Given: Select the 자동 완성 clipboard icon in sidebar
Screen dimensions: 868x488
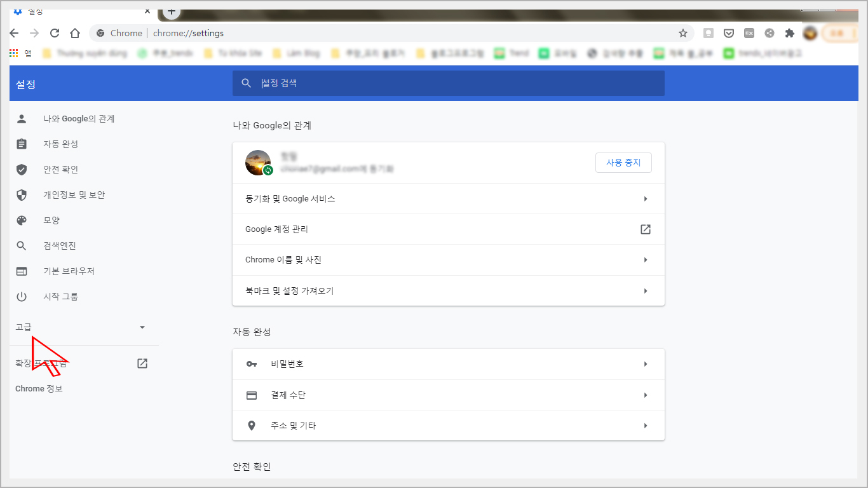Looking at the screenshot, I should click(x=22, y=144).
